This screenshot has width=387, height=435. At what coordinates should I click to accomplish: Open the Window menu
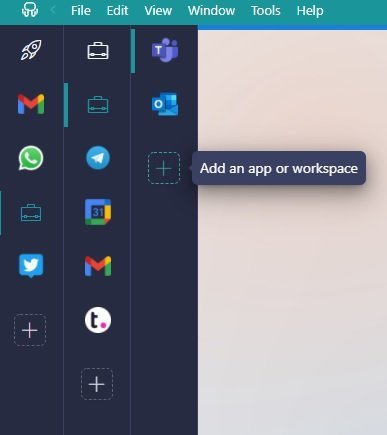pyautogui.click(x=211, y=11)
